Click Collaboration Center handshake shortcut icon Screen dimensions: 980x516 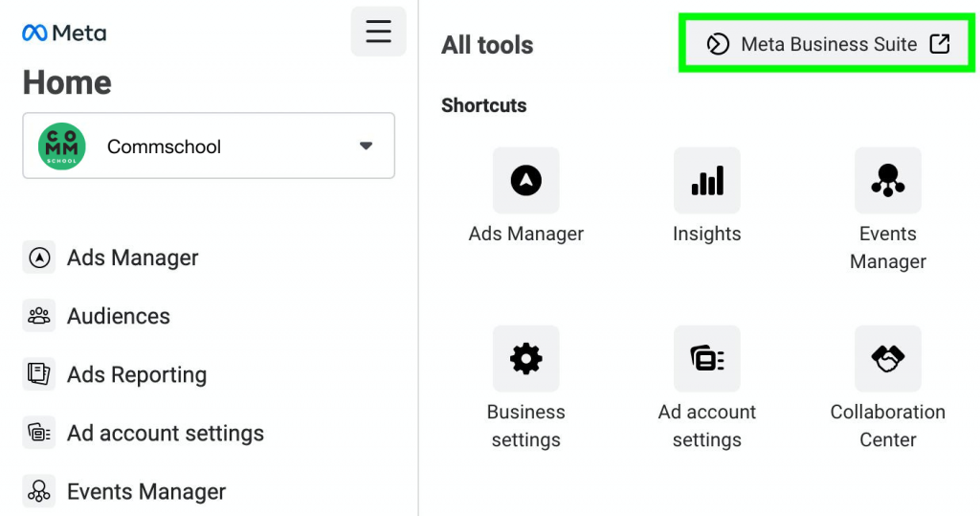888,359
